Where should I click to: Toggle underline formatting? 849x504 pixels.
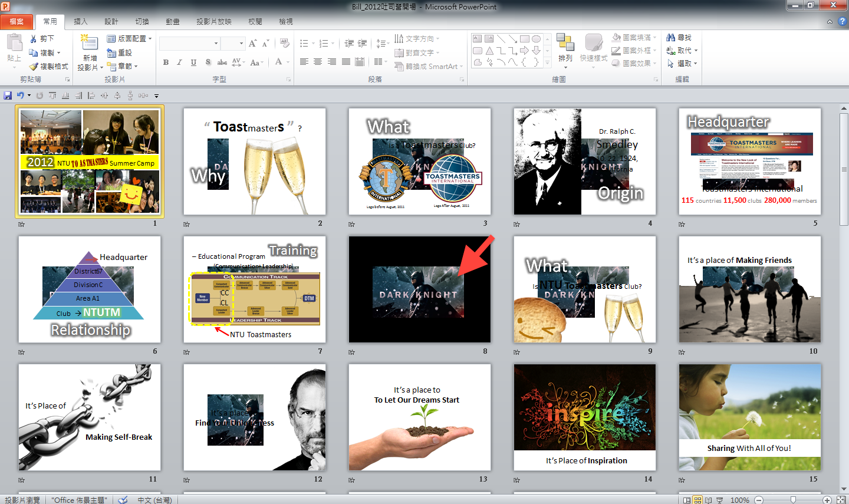click(193, 62)
